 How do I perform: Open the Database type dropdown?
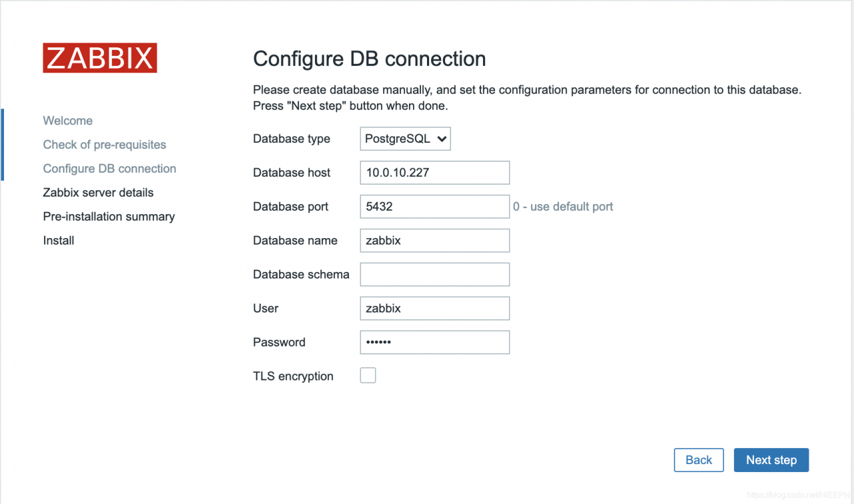tap(406, 139)
